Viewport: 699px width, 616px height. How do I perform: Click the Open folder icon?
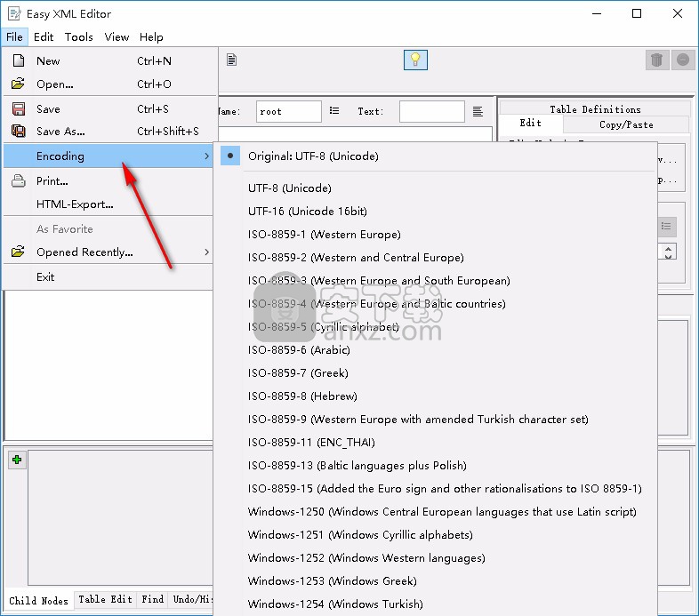point(18,84)
